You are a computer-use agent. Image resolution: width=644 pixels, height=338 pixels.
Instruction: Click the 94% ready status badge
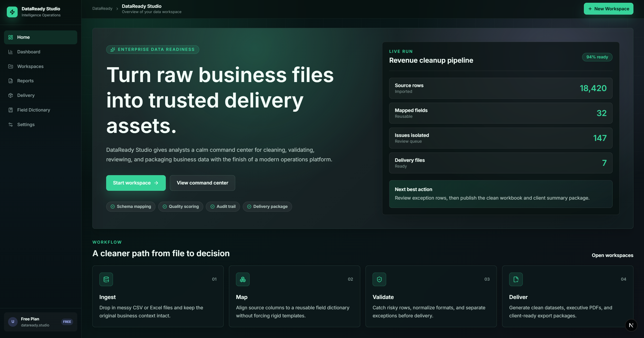(x=597, y=57)
